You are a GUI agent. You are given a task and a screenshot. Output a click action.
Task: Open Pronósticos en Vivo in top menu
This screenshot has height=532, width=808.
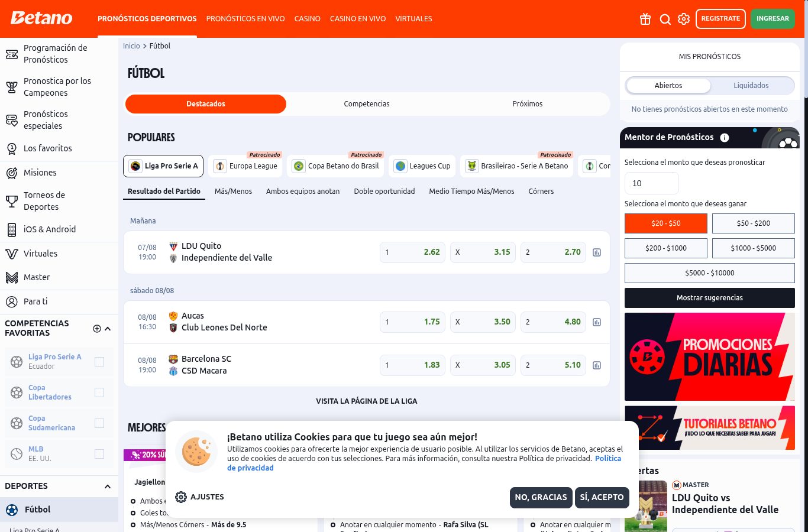coord(245,19)
